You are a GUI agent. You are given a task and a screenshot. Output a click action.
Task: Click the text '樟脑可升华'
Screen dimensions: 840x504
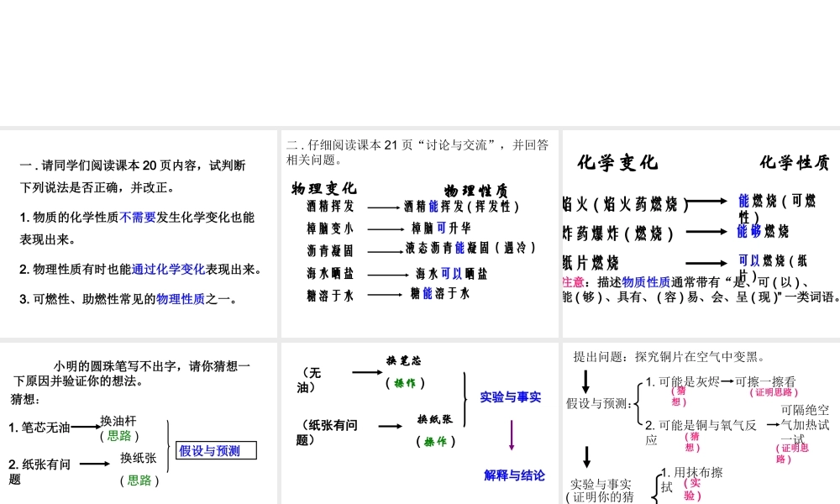(442, 228)
